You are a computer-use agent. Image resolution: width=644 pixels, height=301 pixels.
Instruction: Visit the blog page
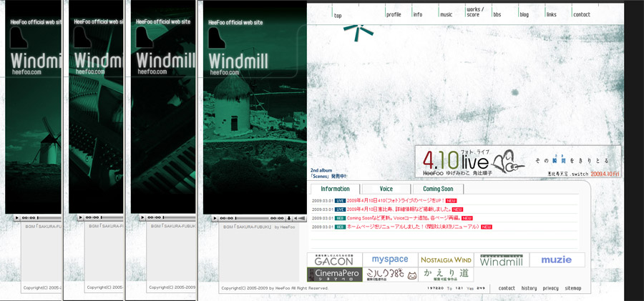tap(524, 14)
